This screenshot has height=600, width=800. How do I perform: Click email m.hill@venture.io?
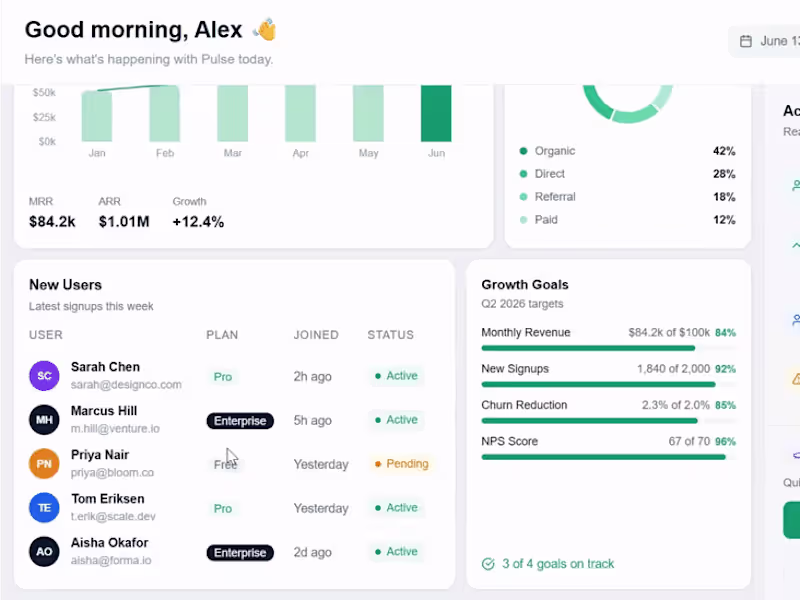[115, 429]
